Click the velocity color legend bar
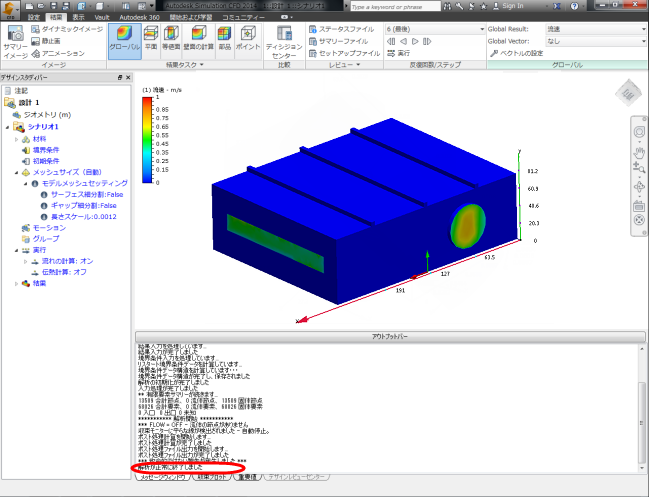649x497 pixels. [147, 140]
